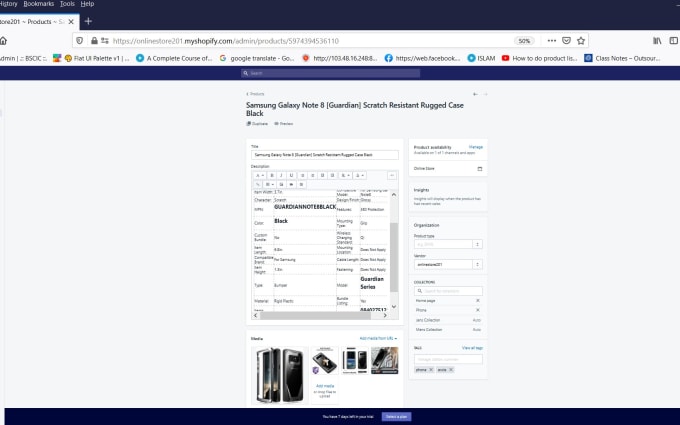680x425 pixels.
Task: Click the Select a plan button
Action: [396, 416]
